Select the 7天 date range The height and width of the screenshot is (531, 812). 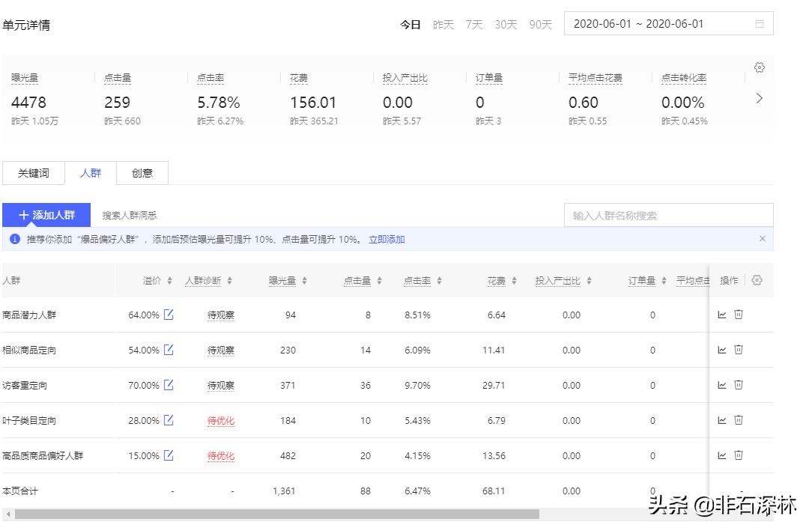(x=474, y=25)
